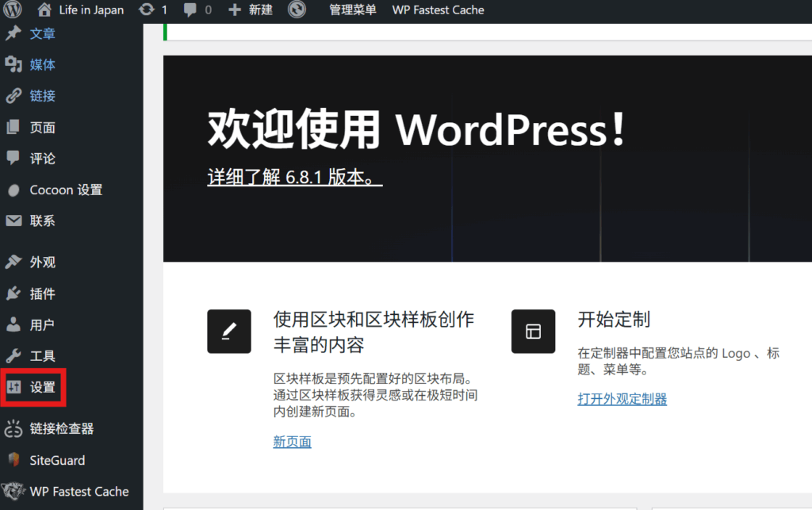Click the updates count 1 in admin bar

click(164, 10)
